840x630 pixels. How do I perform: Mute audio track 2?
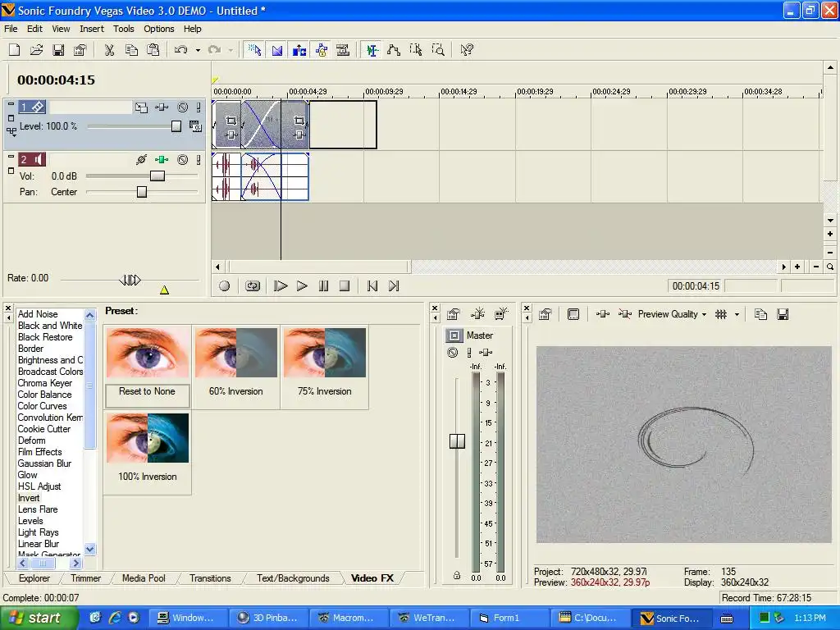coord(183,160)
